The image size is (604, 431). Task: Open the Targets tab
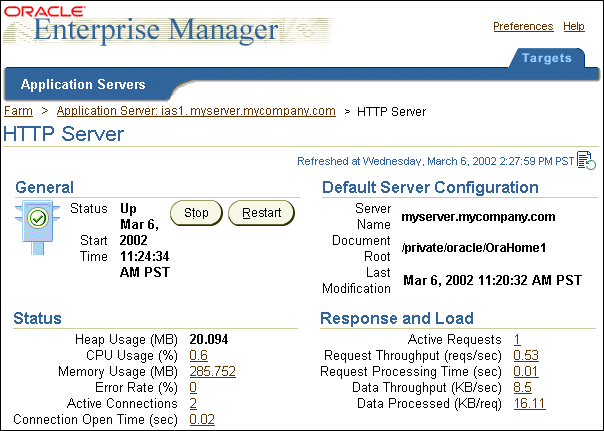click(547, 58)
